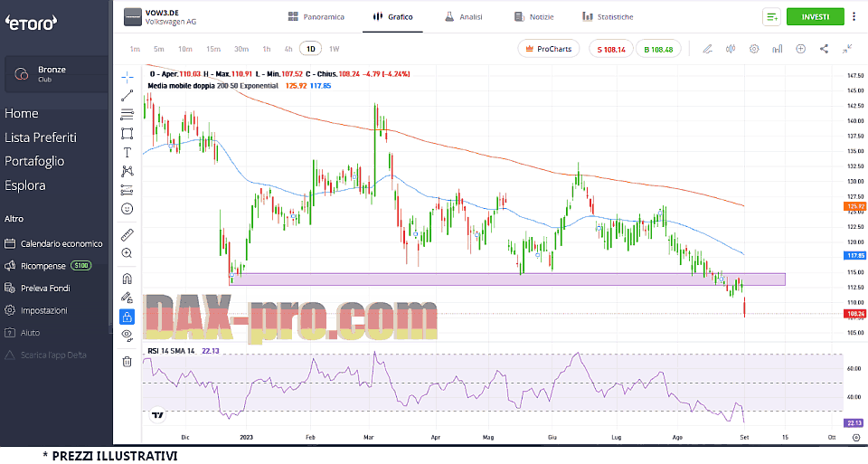Open Ricompense rewards page
This screenshot has height=464, width=868.
48,266
